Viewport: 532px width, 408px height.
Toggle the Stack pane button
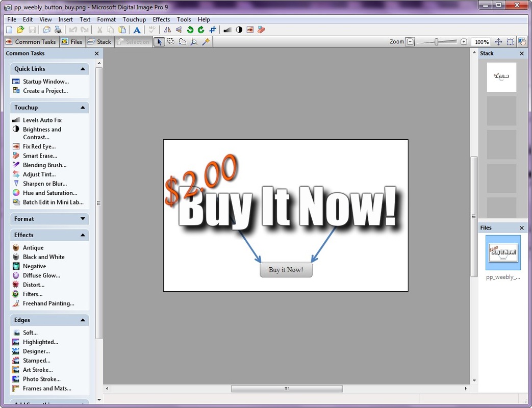[99, 42]
